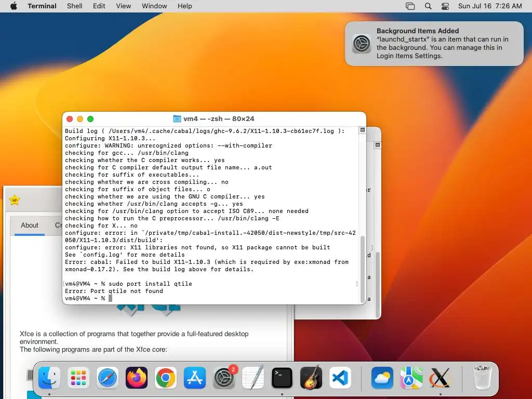
Task: Launch Google Chrome from the Dock
Action: (166, 378)
